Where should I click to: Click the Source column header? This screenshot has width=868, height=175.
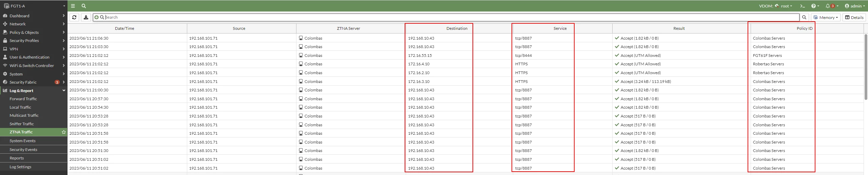tap(242, 28)
